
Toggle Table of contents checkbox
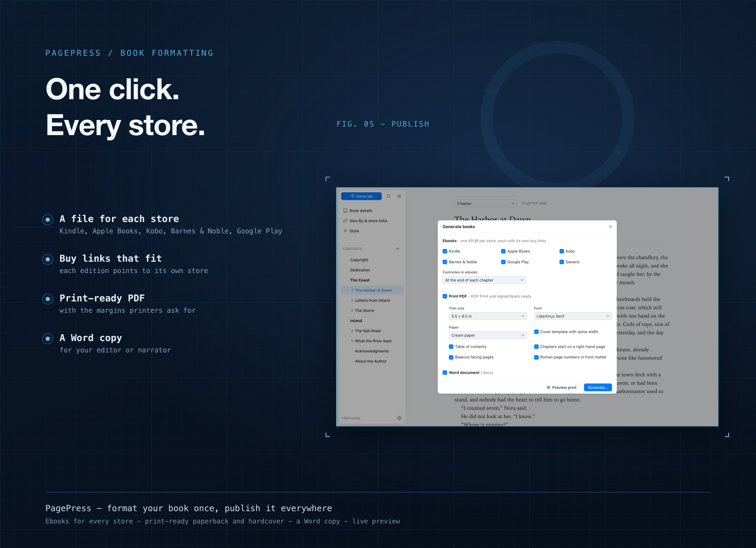(x=451, y=347)
